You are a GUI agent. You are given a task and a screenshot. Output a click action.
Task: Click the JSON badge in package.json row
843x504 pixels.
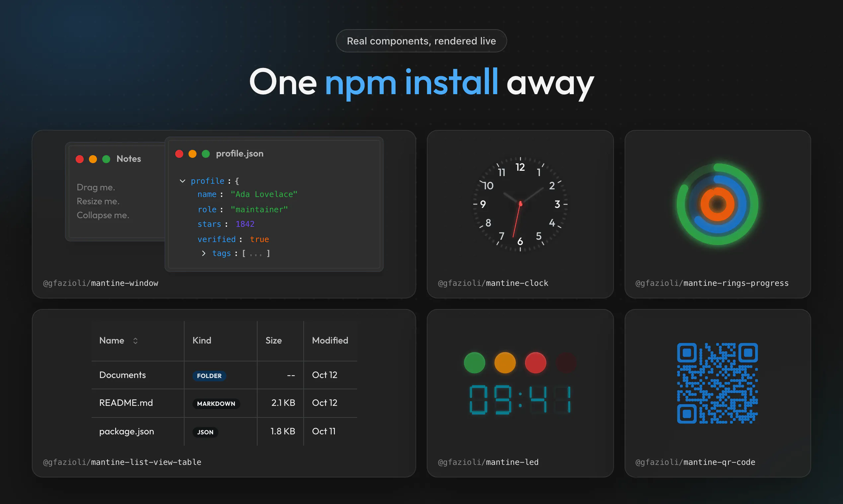pos(205,432)
